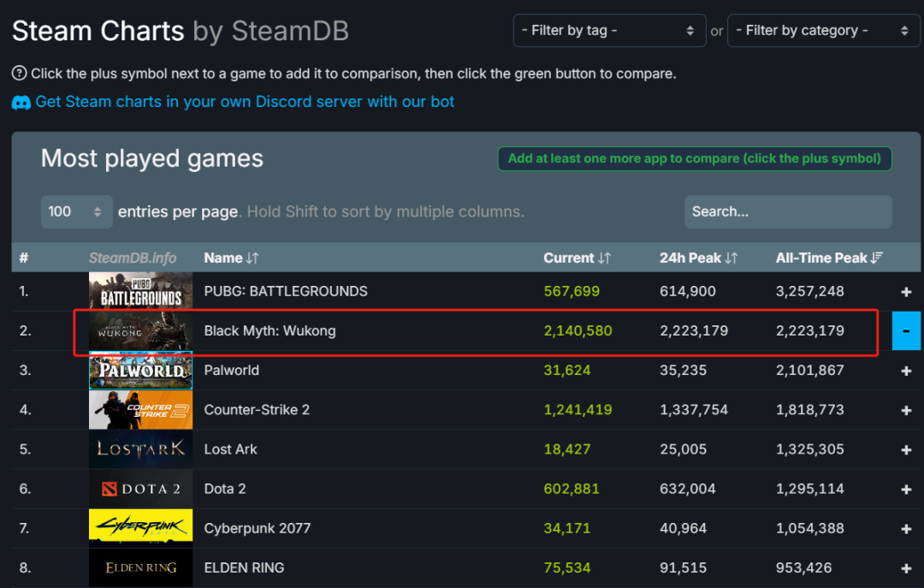Click the plus icon for Dota 2
Screen dimensions: 924x588
[x=906, y=489]
